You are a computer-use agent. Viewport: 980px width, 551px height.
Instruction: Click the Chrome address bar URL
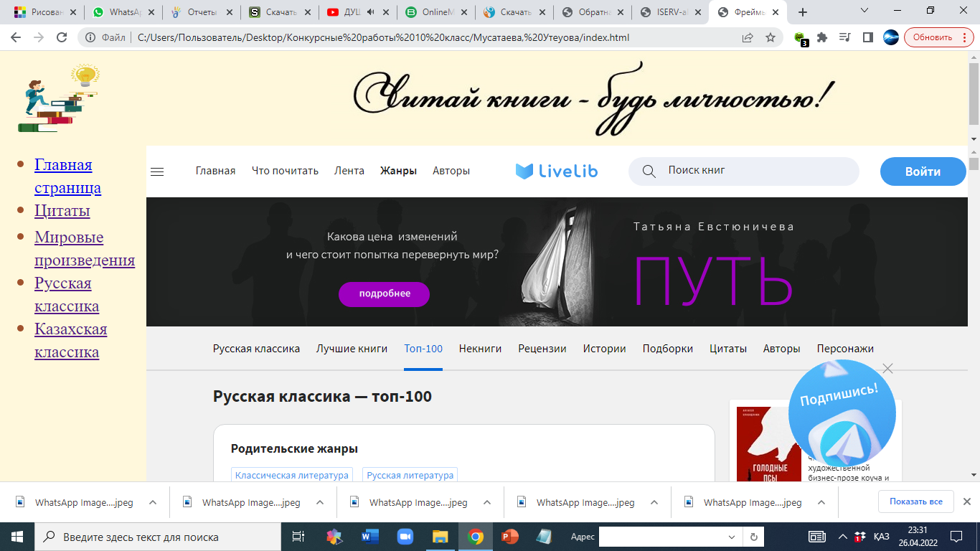coord(383,37)
